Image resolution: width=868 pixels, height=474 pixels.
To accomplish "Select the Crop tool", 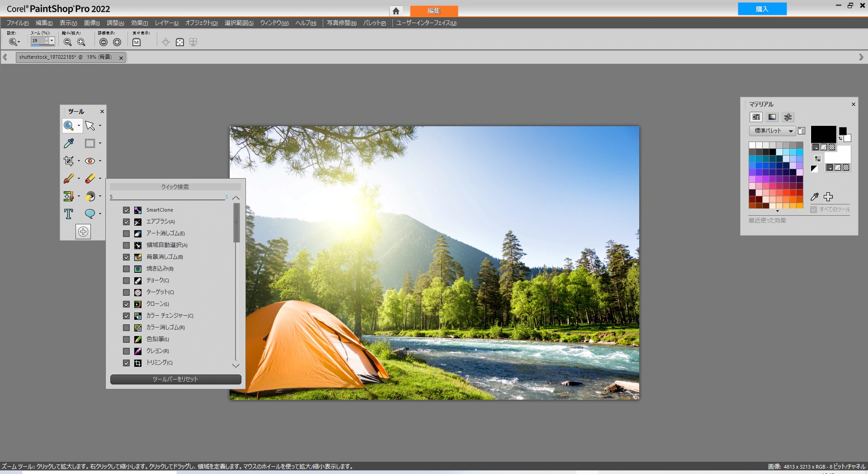I will (x=69, y=161).
